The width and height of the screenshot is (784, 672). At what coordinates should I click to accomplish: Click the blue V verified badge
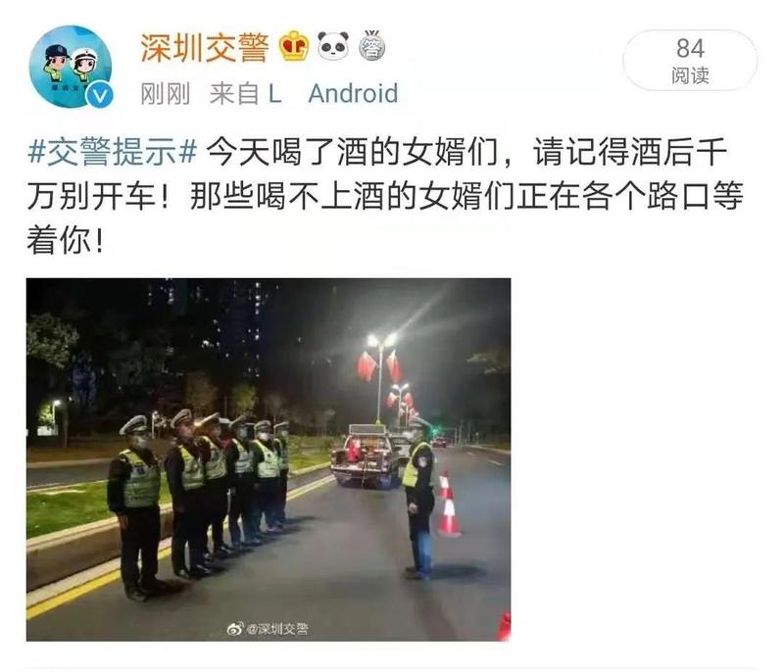point(100,95)
